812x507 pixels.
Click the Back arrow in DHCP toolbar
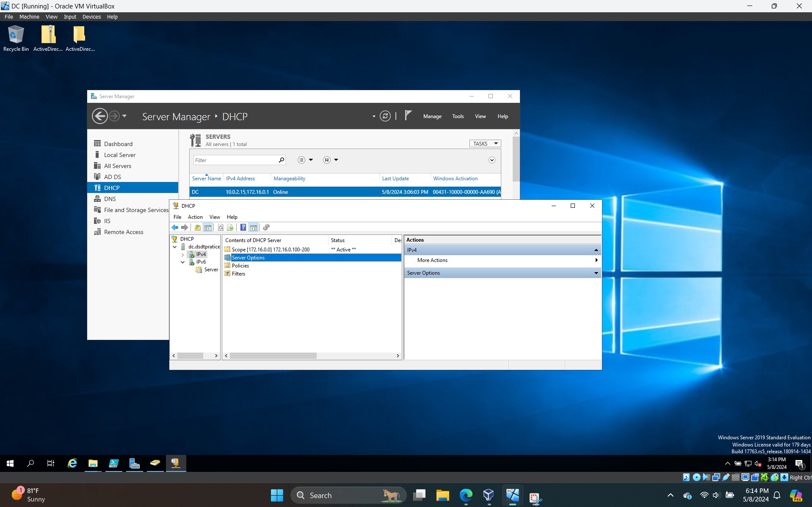(175, 228)
